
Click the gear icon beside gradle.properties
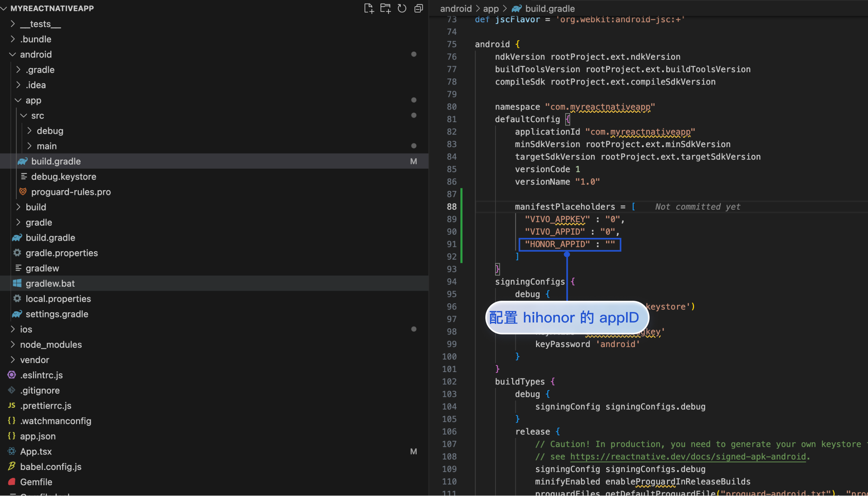pos(17,253)
